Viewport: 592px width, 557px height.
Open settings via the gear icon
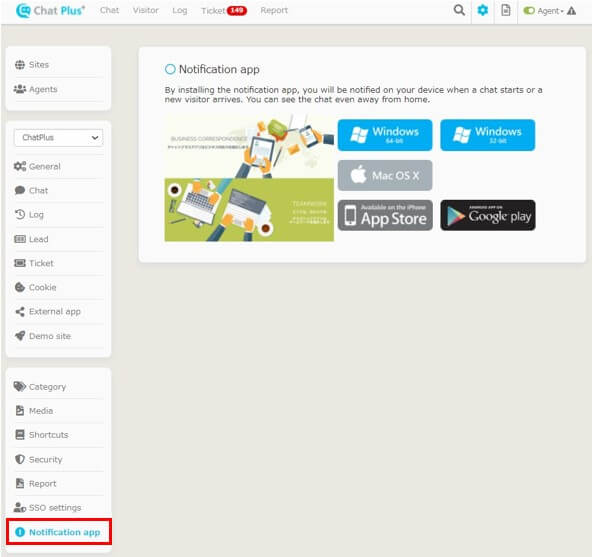[x=483, y=10]
